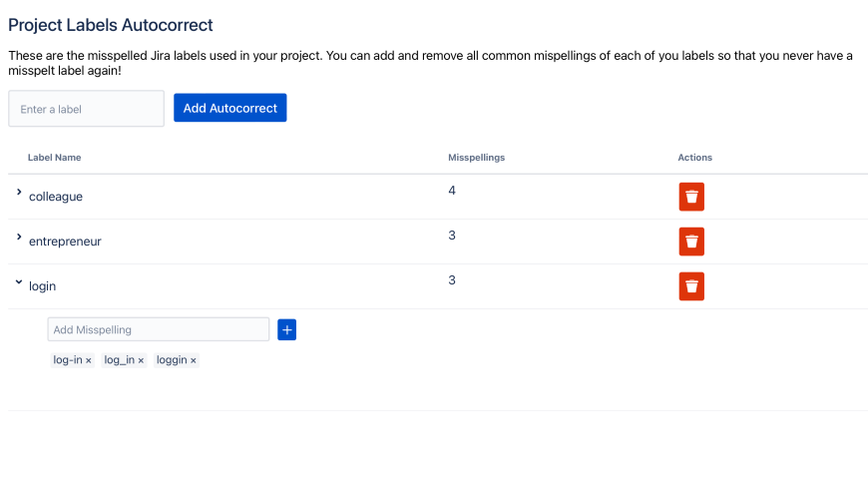Remove the log_in misspelling tag
The width and height of the screenshot is (868, 493).
click(x=141, y=360)
